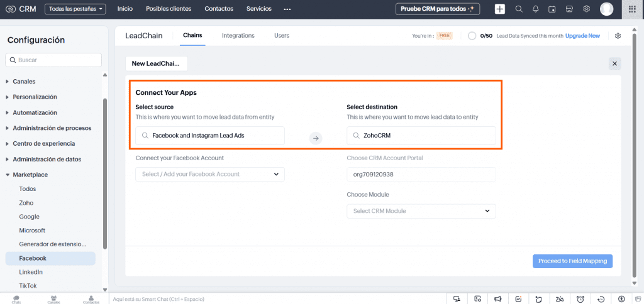The image size is (644, 304).
Task: Select Facebook under Marketplace
Action: (50, 258)
